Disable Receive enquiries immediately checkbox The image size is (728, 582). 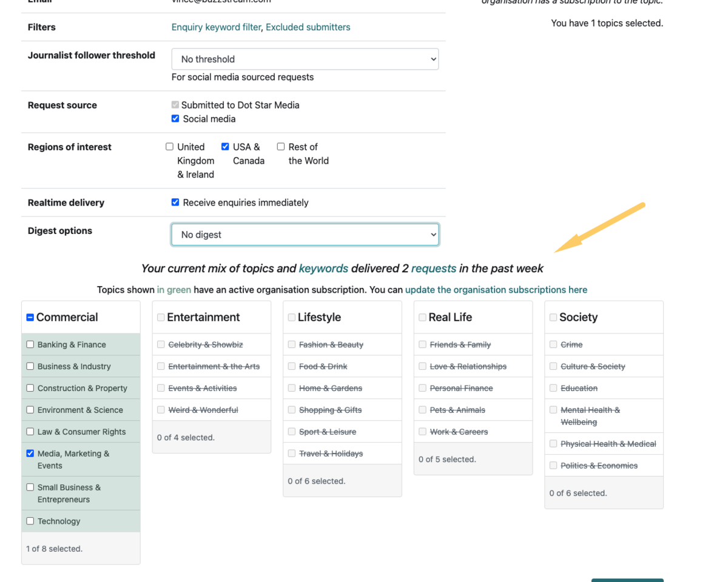175,202
